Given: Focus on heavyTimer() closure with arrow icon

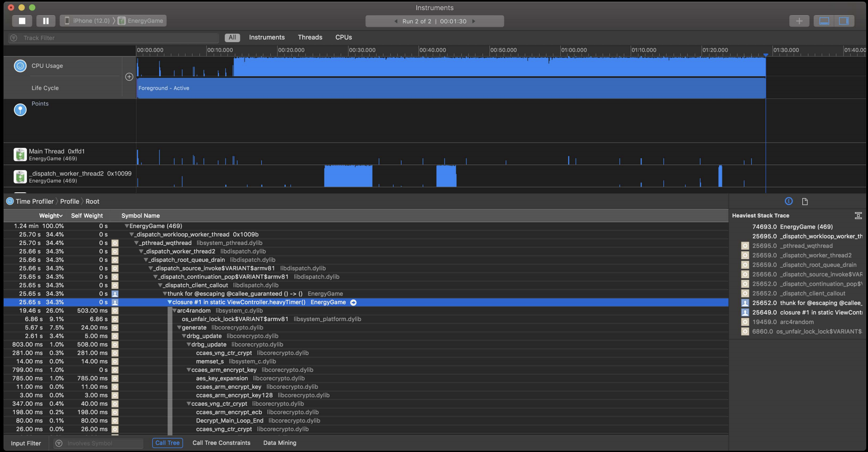Looking at the screenshot, I should [x=353, y=302].
